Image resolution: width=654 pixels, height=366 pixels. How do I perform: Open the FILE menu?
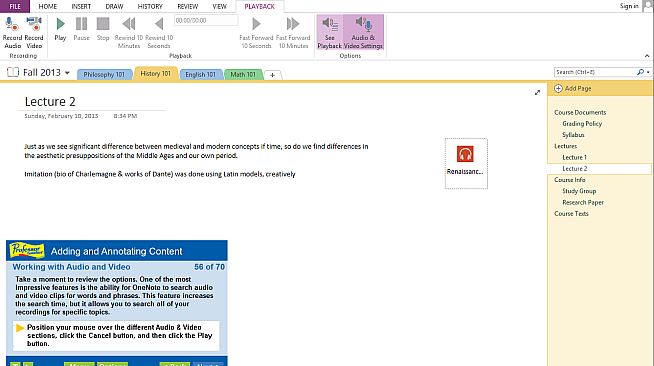[x=15, y=6]
